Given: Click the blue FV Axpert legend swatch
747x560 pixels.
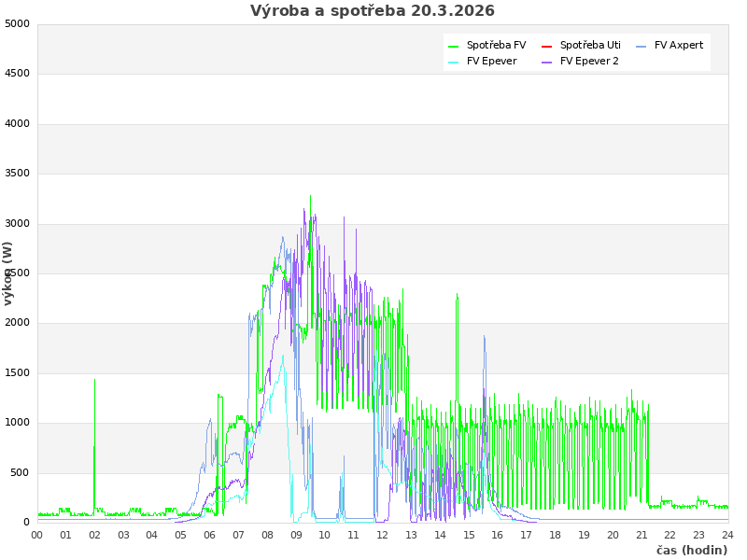Looking at the screenshot, I should (641, 46).
